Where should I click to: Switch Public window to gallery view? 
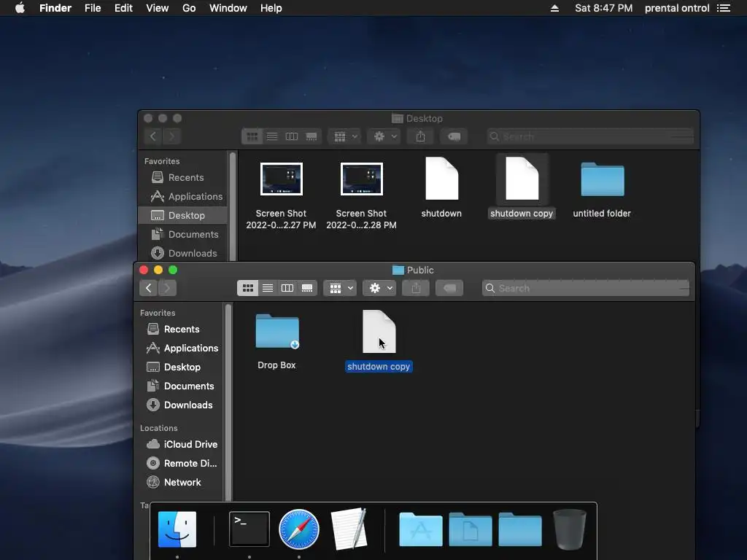(307, 288)
